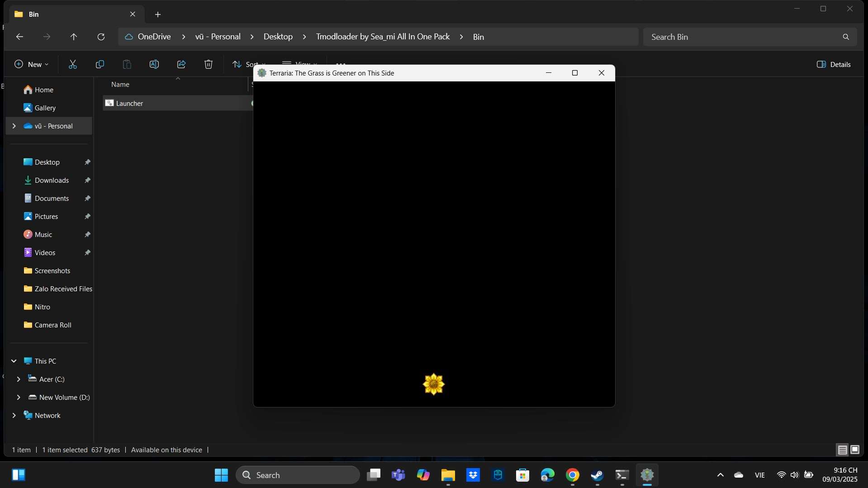Viewport: 868px width, 488px height.
Task: Add a new Explorer tab
Action: coord(157,14)
